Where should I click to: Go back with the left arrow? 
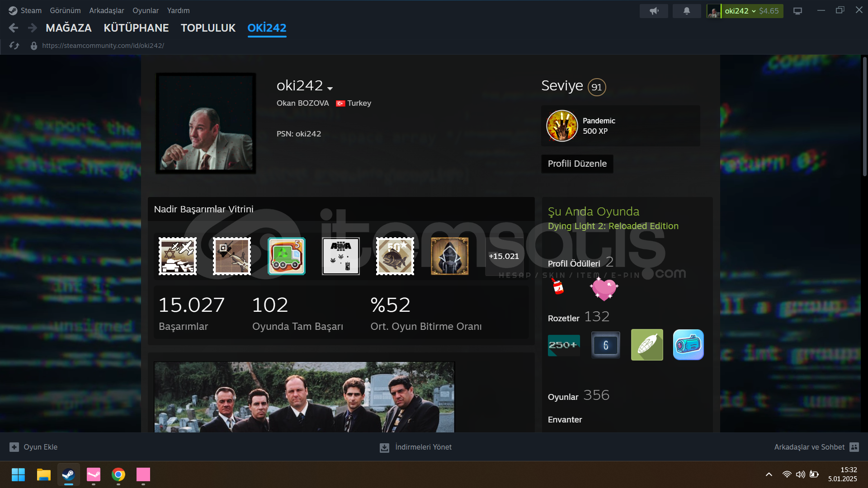14,28
